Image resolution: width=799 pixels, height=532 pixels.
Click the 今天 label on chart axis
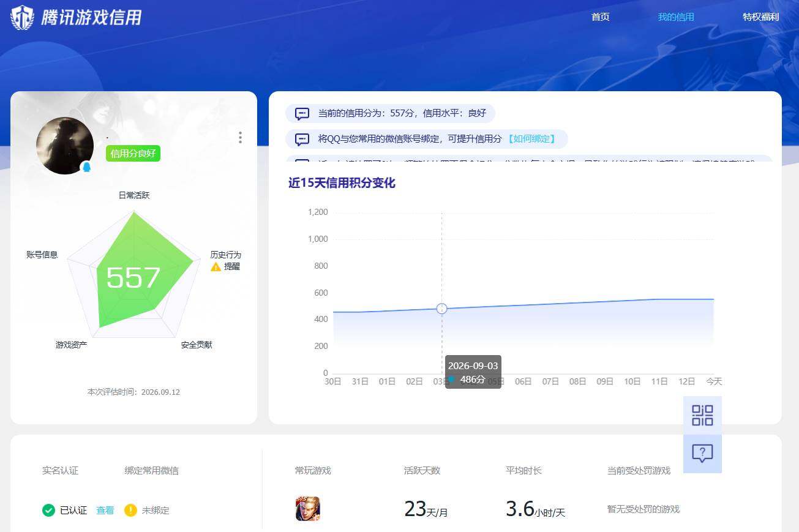[x=714, y=381]
